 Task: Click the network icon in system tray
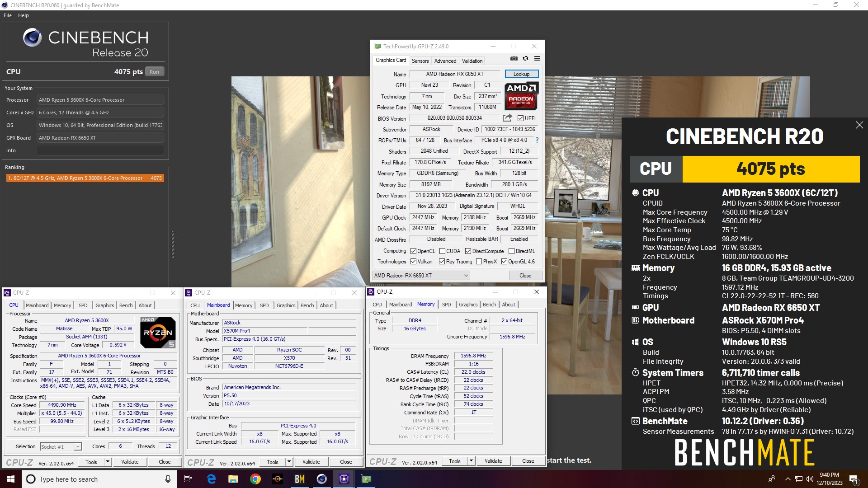point(799,479)
